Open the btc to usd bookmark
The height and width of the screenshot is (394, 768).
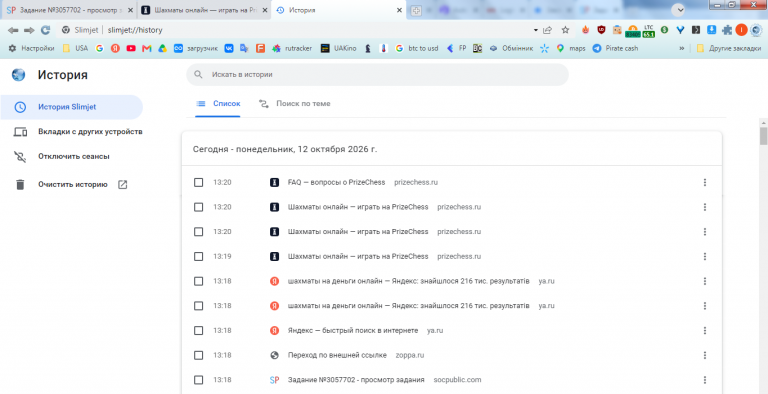pos(417,49)
